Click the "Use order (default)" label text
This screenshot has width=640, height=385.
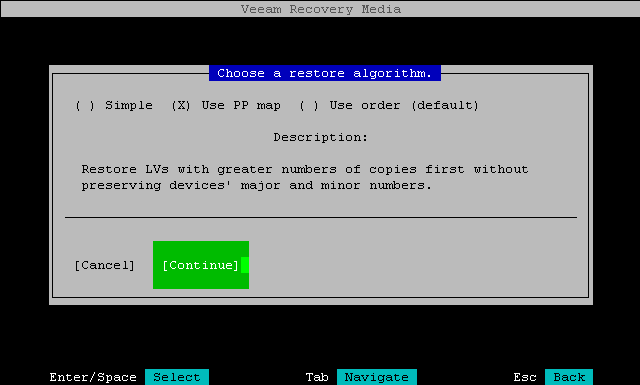pos(404,105)
